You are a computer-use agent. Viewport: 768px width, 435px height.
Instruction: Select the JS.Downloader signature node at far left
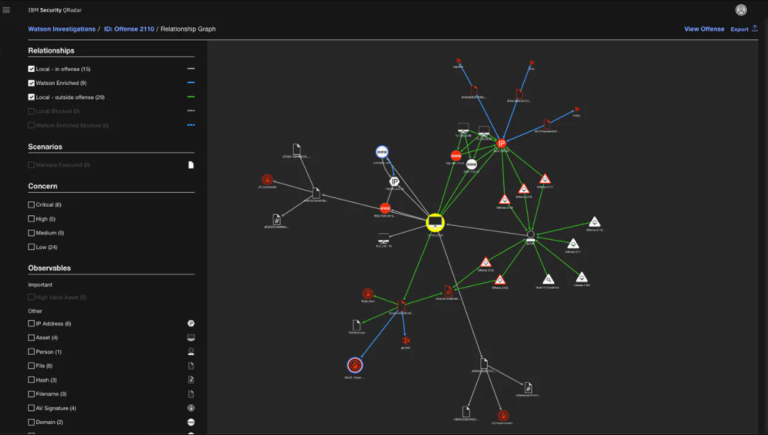coord(267,179)
